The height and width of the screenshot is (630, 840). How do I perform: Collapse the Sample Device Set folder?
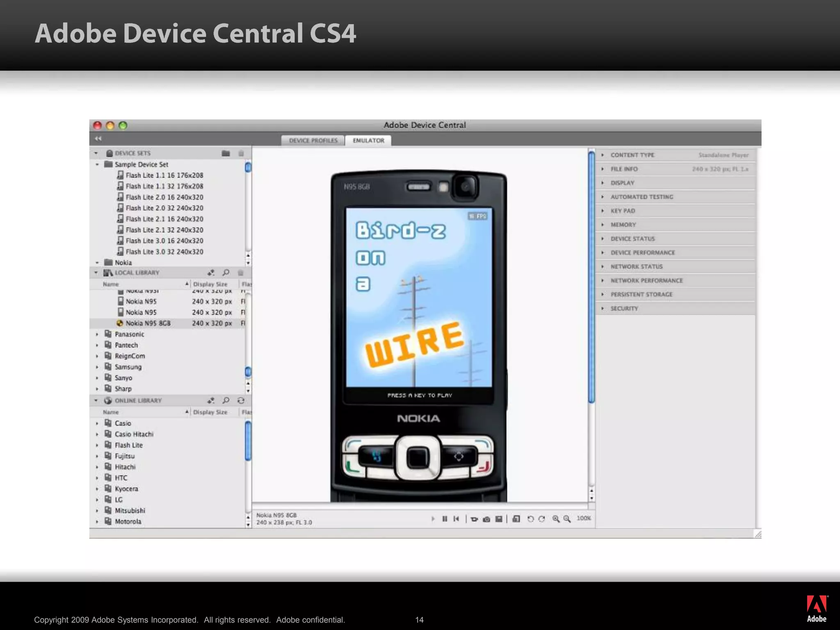pyautogui.click(x=97, y=164)
